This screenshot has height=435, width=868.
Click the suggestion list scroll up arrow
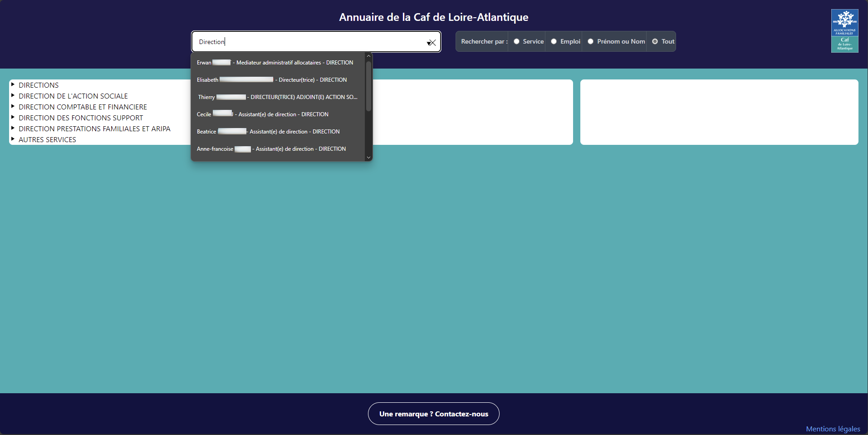tap(368, 56)
